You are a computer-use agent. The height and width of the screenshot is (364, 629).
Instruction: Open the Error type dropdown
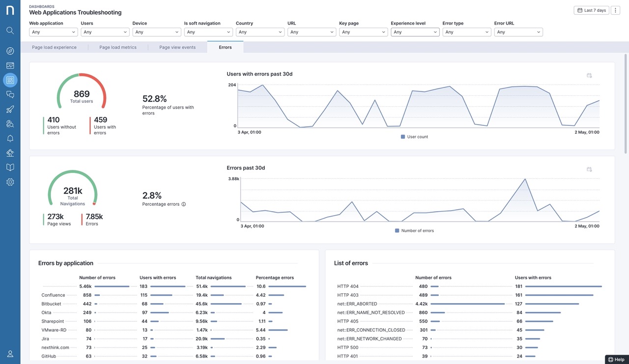click(466, 32)
